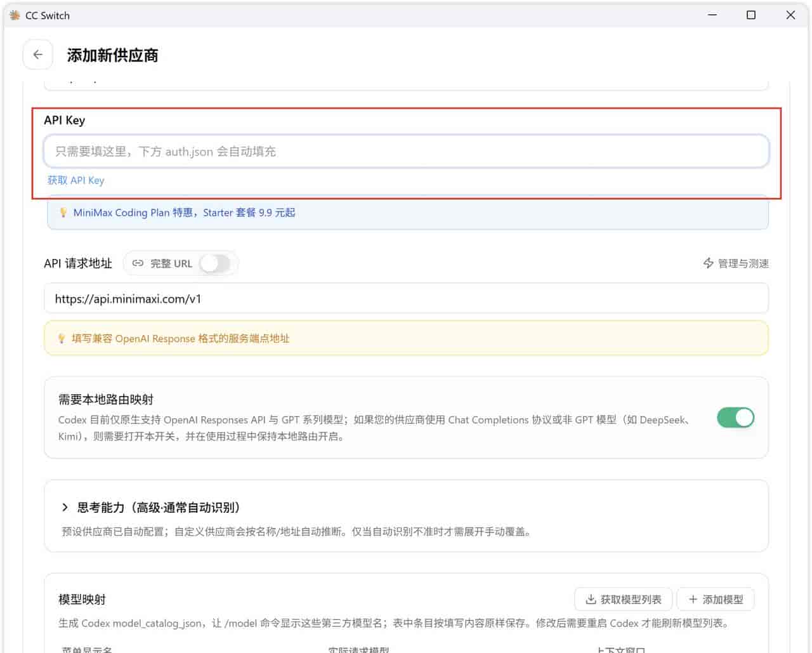Click the API 请求地址 label
812x653 pixels.
[x=78, y=263]
